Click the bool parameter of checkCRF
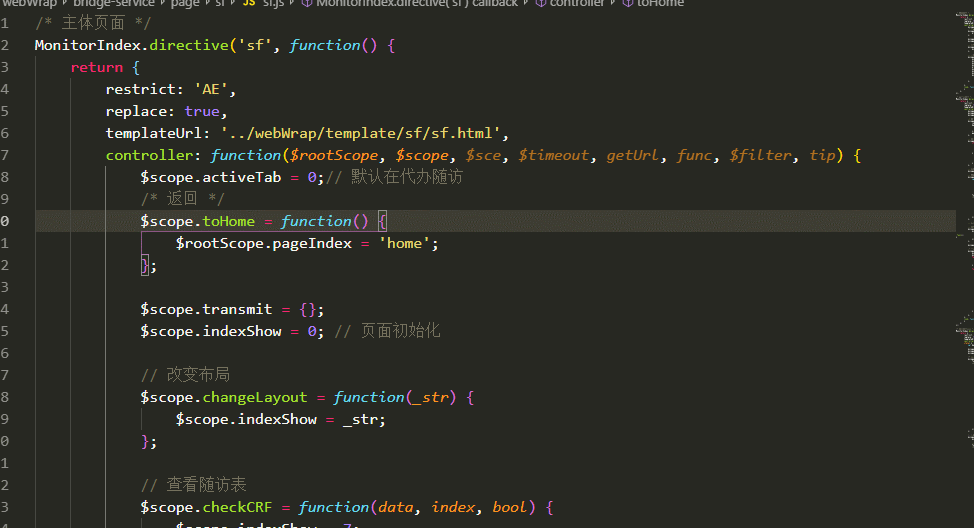Image resolution: width=974 pixels, height=528 pixels. [x=509, y=508]
